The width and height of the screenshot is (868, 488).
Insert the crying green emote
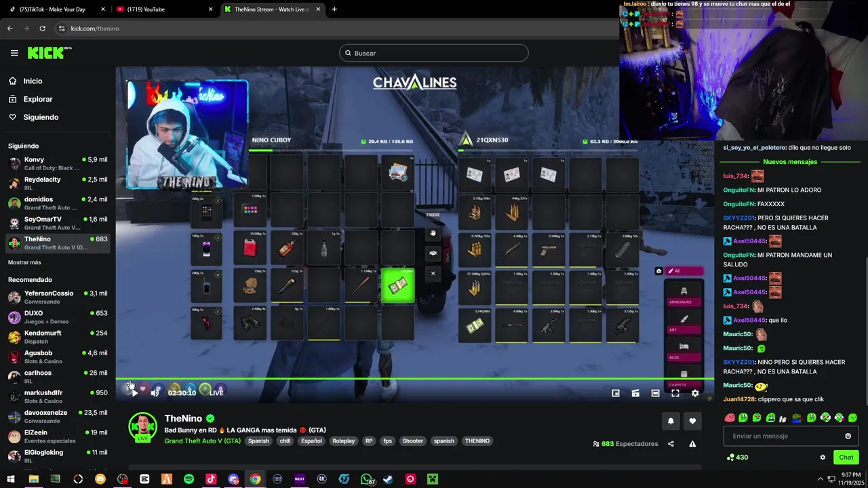(x=770, y=418)
